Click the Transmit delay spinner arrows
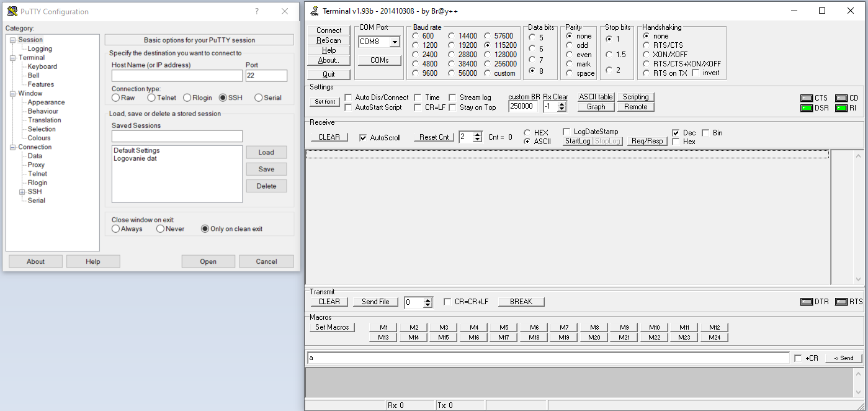Screen dimensions: 868x411 (427, 302)
